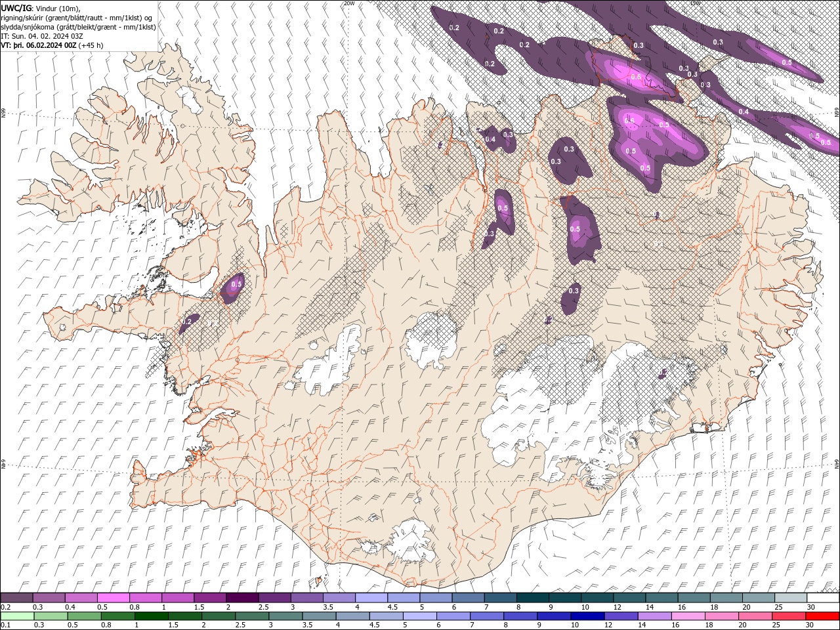Pick upper legend row swatch for value 10
The width and height of the screenshot is (840, 630).
(x=597, y=598)
